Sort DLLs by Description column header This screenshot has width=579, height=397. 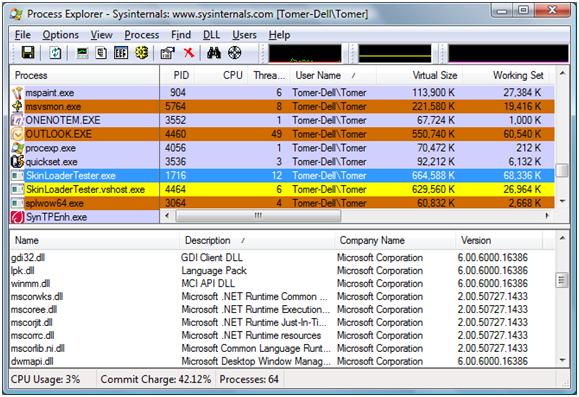257,240
